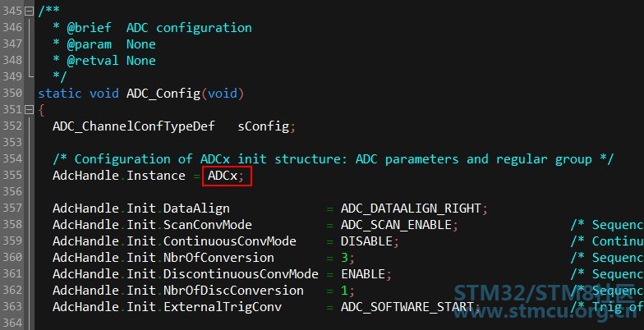This screenshot has height=330, width=644.
Task: Click ENABLE value for DiscontinuousConvMode
Action: pos(363,274)
